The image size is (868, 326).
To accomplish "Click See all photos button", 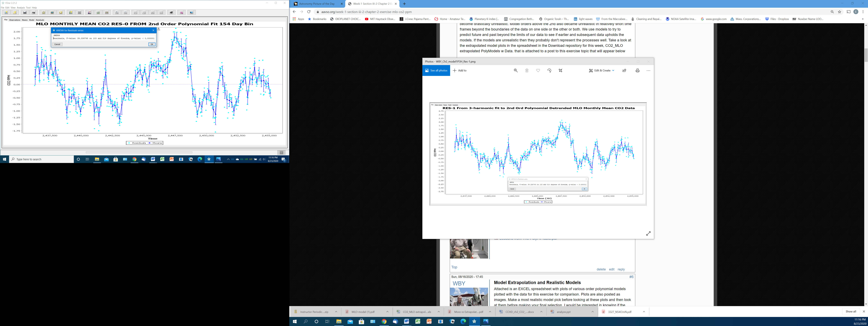I will tap(436, 70).
